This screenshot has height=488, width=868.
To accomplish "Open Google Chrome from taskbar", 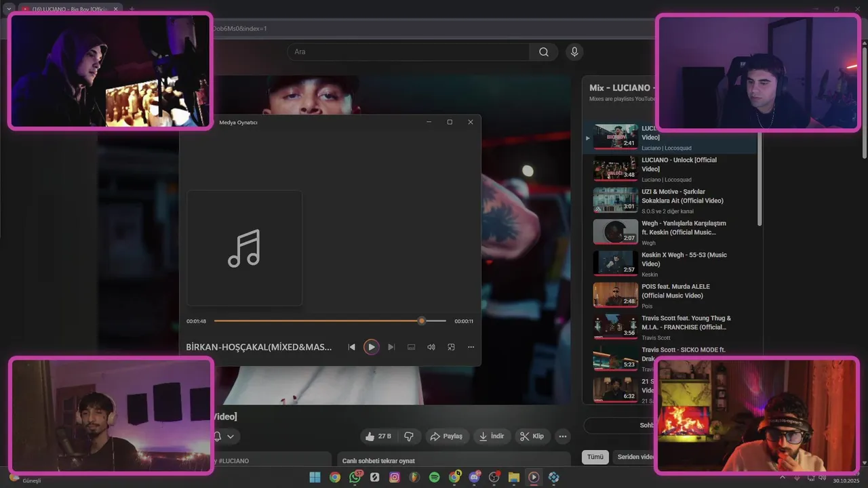I will click(335, 477).
